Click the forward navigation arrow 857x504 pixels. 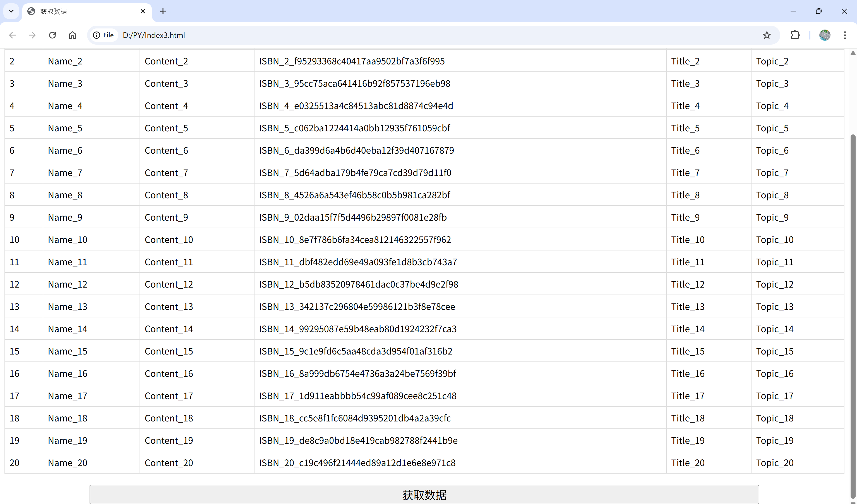click(x=32, y=35)
